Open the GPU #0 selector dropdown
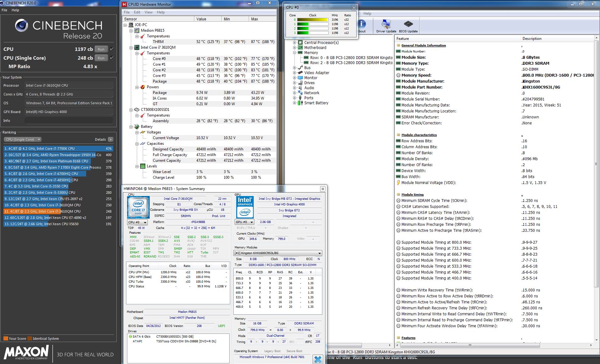The image size is (600, 364). (x=244, y=222)
